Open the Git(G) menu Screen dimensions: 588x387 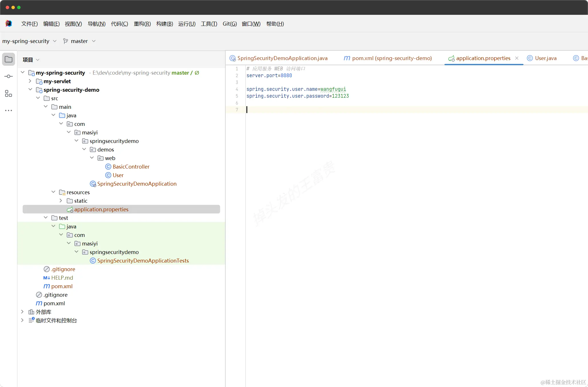click(230, 24)
